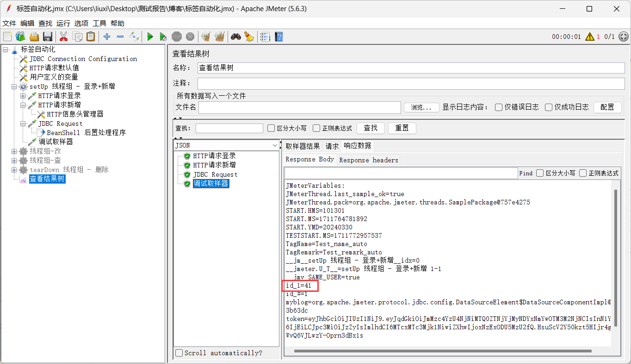The width and height of the screenshot is (631, 364).
Task: Click the 浏览... button
Action: tap(421, 107)
